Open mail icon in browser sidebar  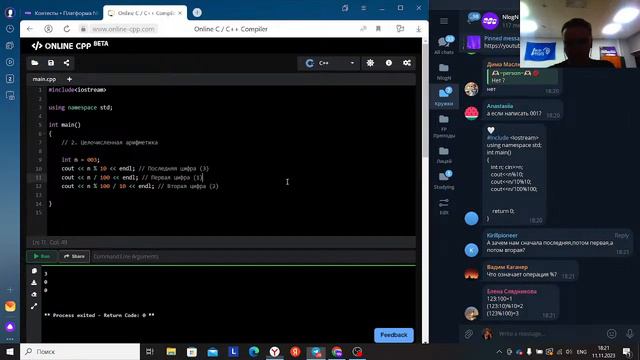[10, 306]
